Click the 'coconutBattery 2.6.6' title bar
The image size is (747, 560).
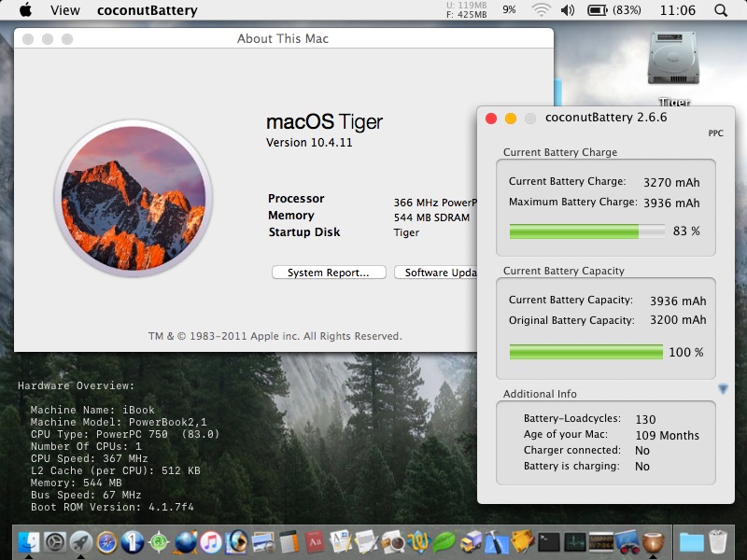[x=606, y=118]
